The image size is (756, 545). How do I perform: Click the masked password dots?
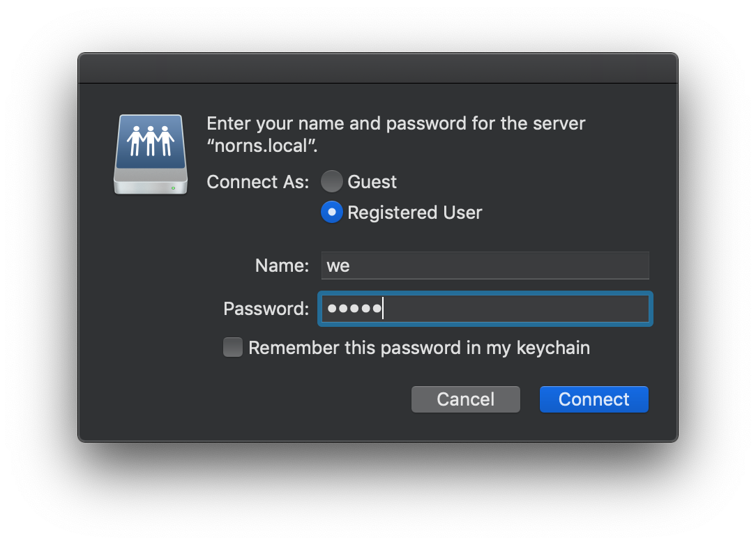[354, 309]
